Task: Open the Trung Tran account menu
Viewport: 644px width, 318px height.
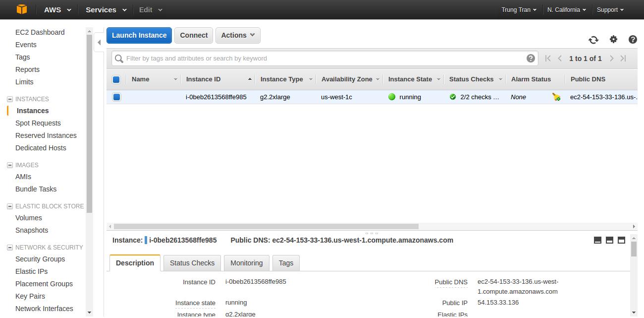Action: click(519, 9)
